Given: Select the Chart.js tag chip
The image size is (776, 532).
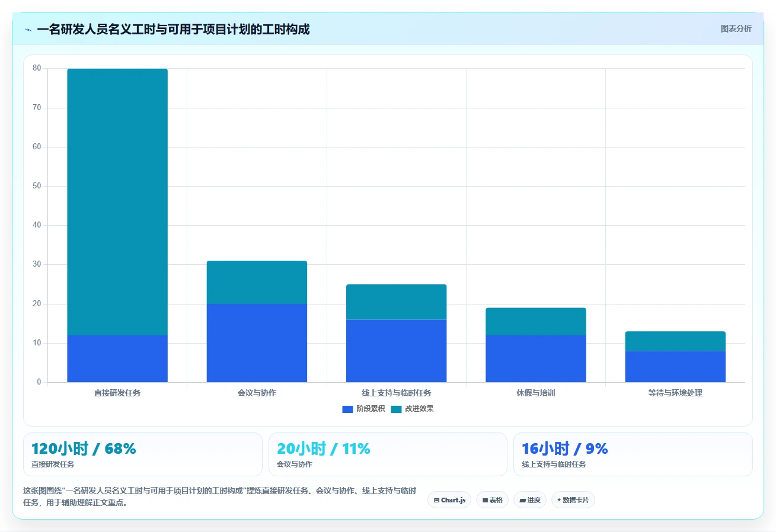Looking at the screenshot, I should click(449, 500).
